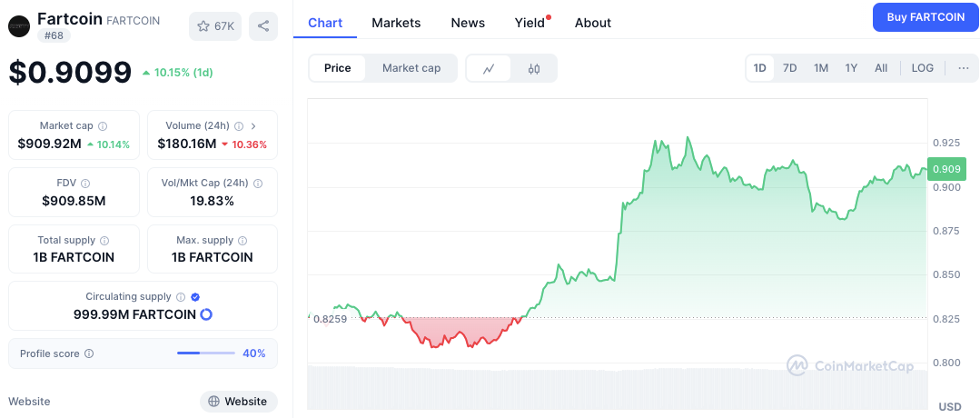Image resolution: width=980 pixels, height=418 pixels.
Task: Click the 40% profile score value
Action: pos(253,353)
